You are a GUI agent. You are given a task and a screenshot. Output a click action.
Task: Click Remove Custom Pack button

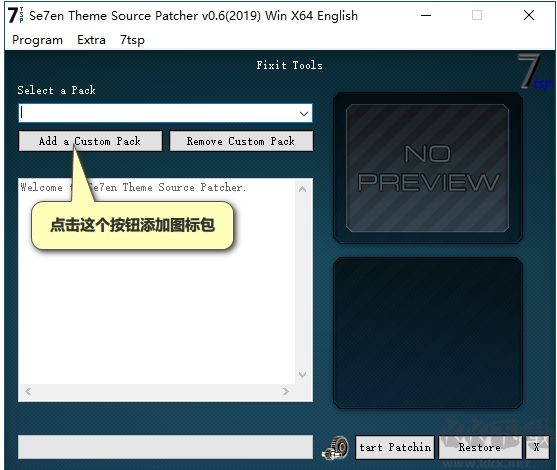(242, 141)
